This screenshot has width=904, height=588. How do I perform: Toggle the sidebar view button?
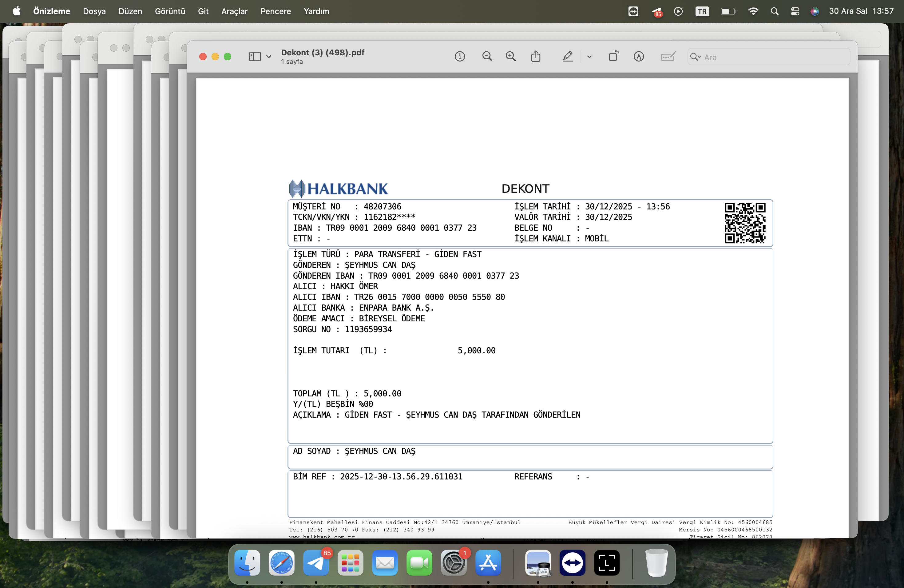click(x=255, y=57)
